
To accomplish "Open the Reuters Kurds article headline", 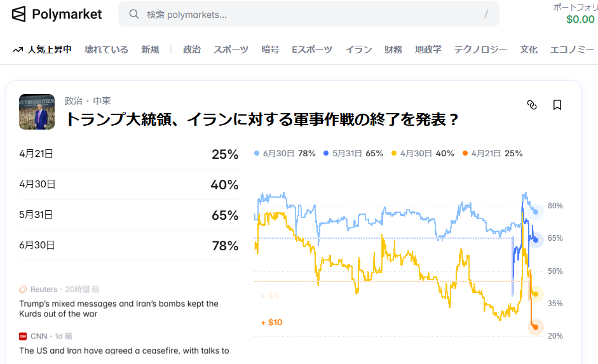I will point(119,309).
